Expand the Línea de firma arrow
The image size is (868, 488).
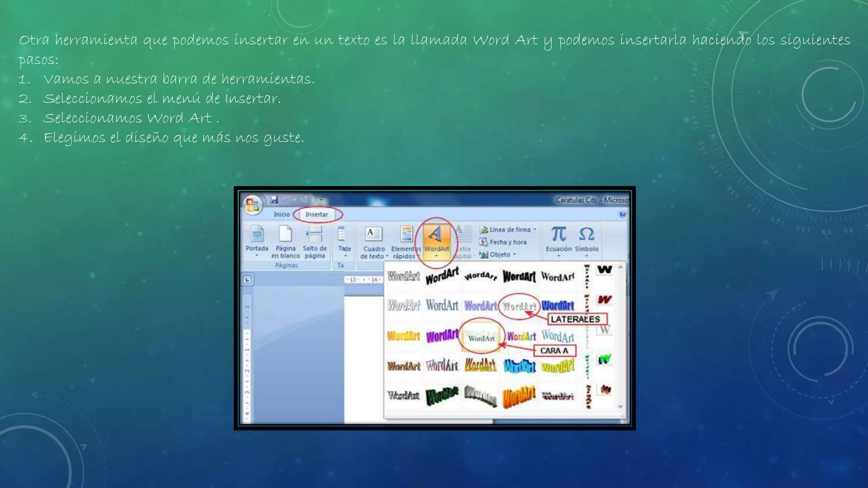tap(535, 229)
